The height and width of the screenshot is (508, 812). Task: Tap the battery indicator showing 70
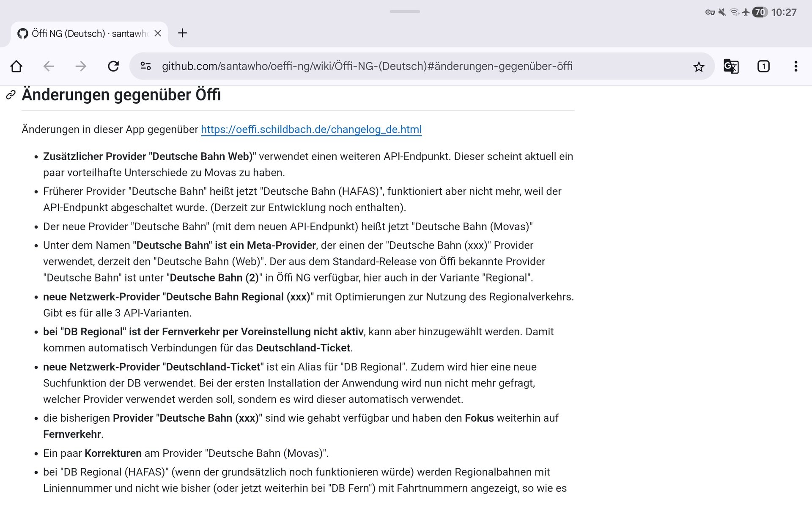coord(760,12)
